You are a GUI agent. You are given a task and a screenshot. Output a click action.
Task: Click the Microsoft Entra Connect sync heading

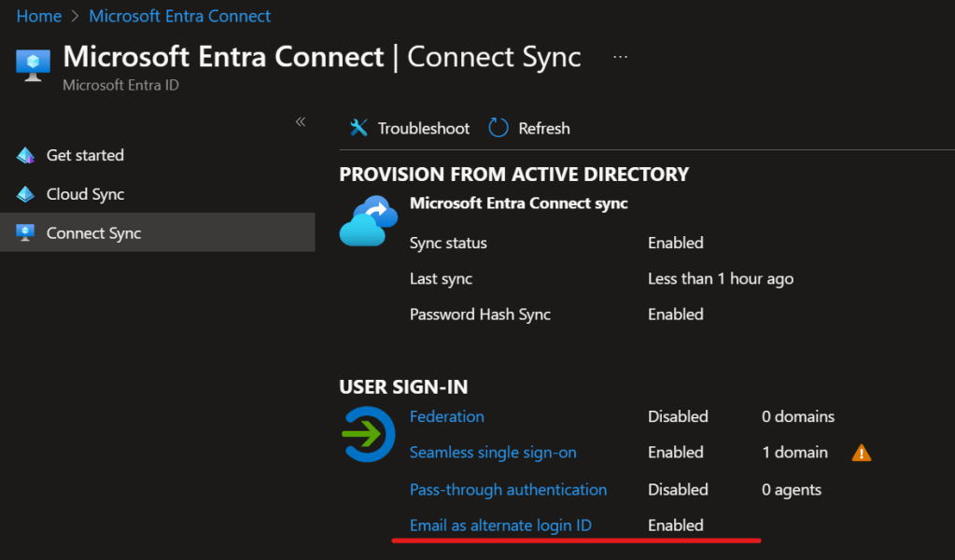518,203
